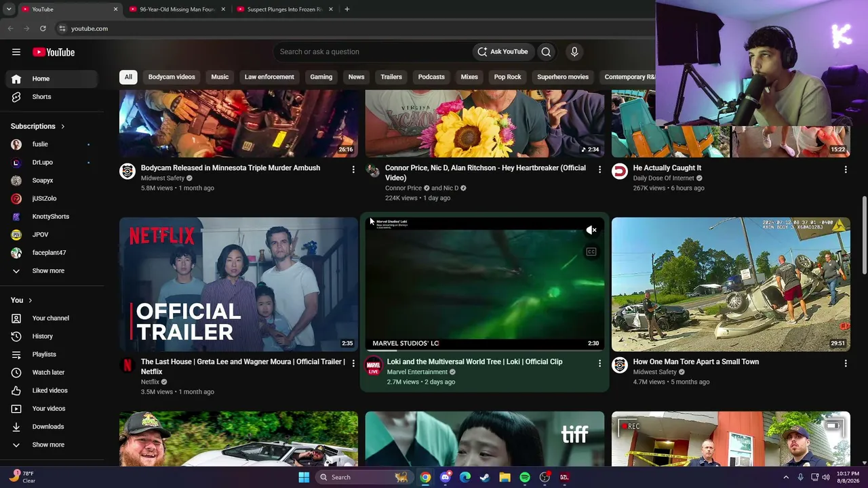
Task: Open the faceplant47 subscription channel
Action: tap(52, 253)
